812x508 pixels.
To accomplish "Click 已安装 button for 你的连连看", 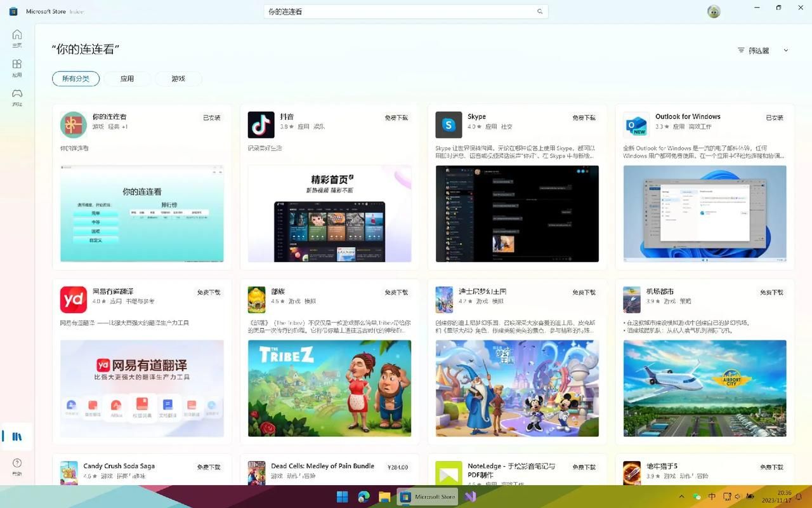I will 212,118.
